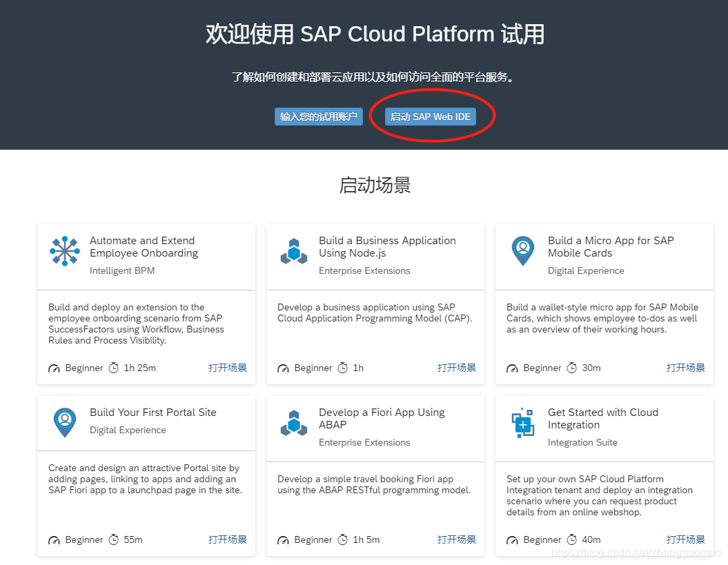Click Beginner label on the Portal Site card

click(84, 539)
